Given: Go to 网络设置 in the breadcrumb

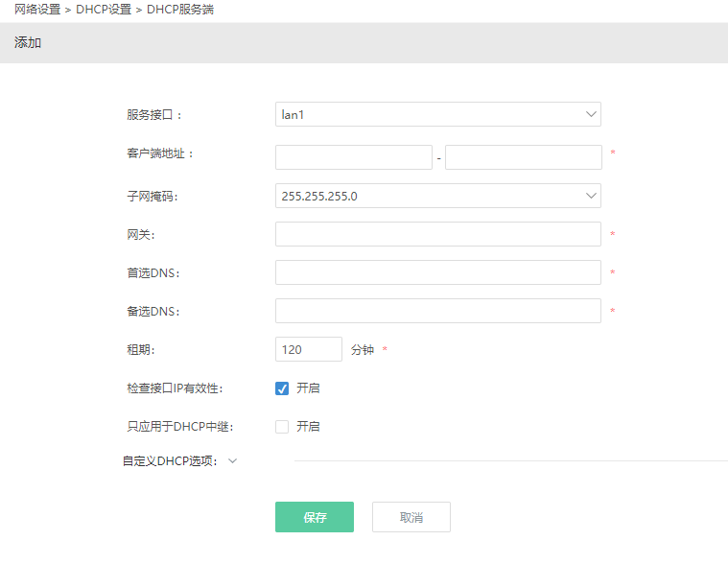Looking at the screenshot, I should click(37, 10).
